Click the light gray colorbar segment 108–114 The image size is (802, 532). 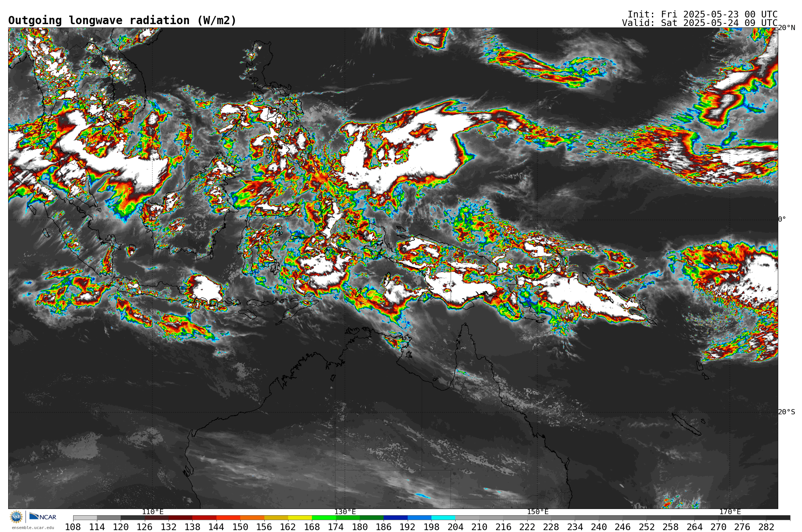tap(85, 518)
